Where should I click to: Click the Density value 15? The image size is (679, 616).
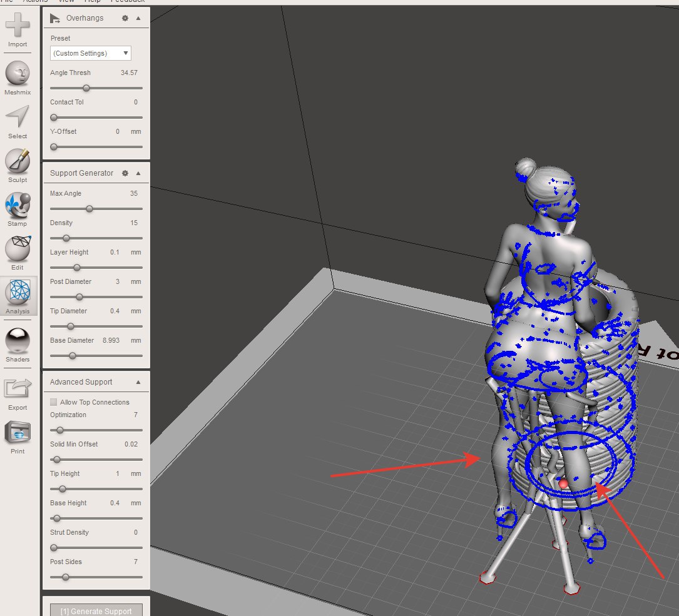(134, 223)
